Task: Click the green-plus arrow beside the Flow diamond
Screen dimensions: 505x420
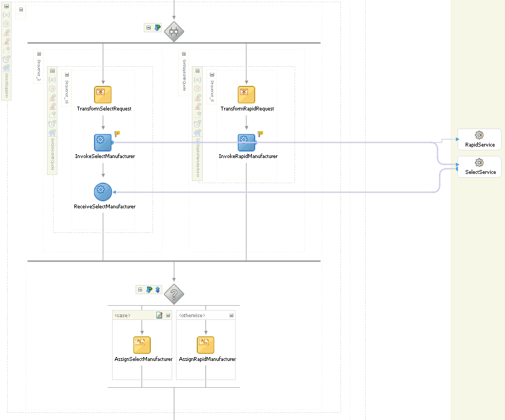Action: tap(157, 27)
